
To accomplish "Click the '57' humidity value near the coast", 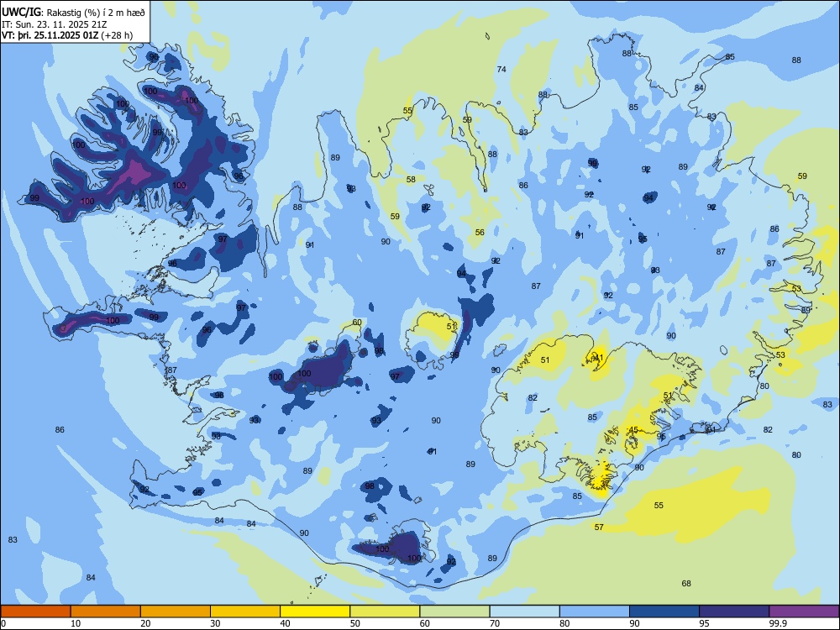I will coord(599,528).
